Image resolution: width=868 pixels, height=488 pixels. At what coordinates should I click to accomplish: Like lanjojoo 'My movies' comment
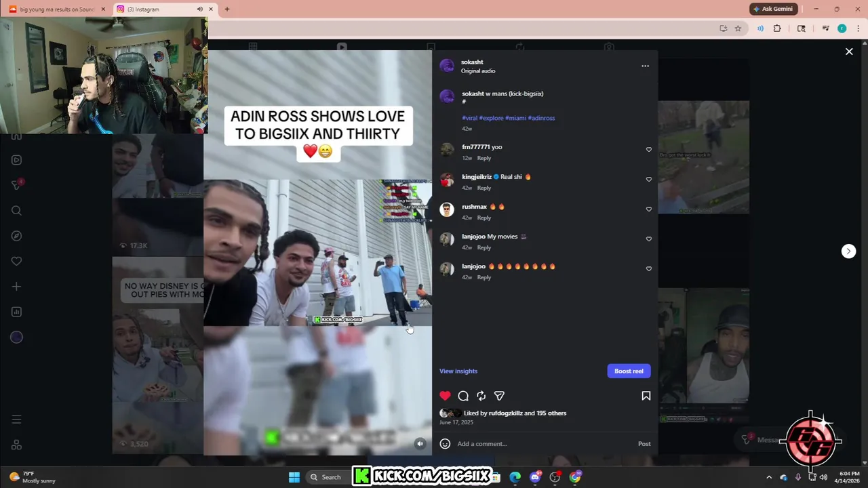click(x=649, y=239)
